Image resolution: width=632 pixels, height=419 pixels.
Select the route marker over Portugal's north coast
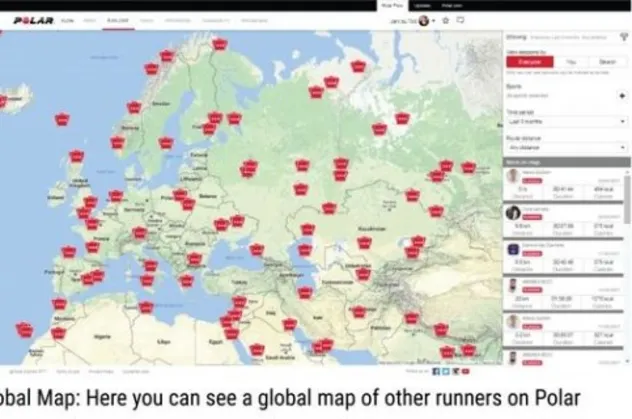click(69, 252)
